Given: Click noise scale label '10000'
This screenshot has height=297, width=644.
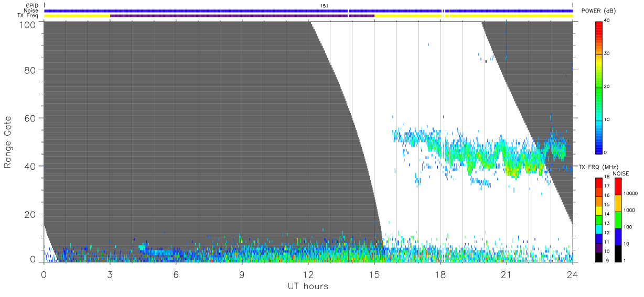Looking at the screenshot, I should tap(630, 193).
